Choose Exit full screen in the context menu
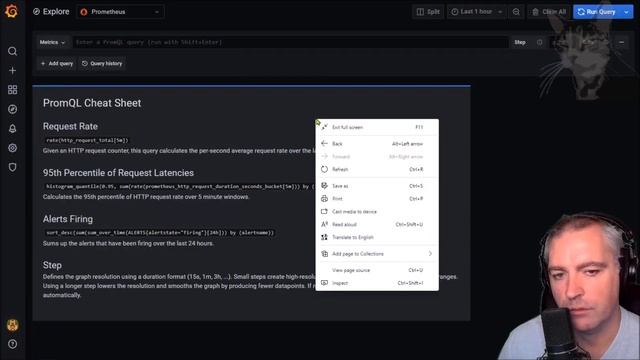Screen dimensions: 640x360 point(377,127)
